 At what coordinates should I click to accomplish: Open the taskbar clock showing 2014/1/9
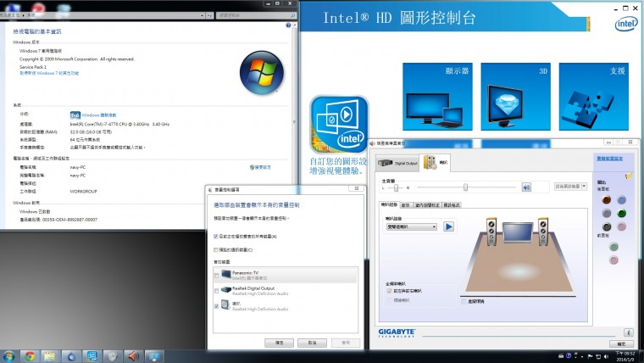coord(625,356)
